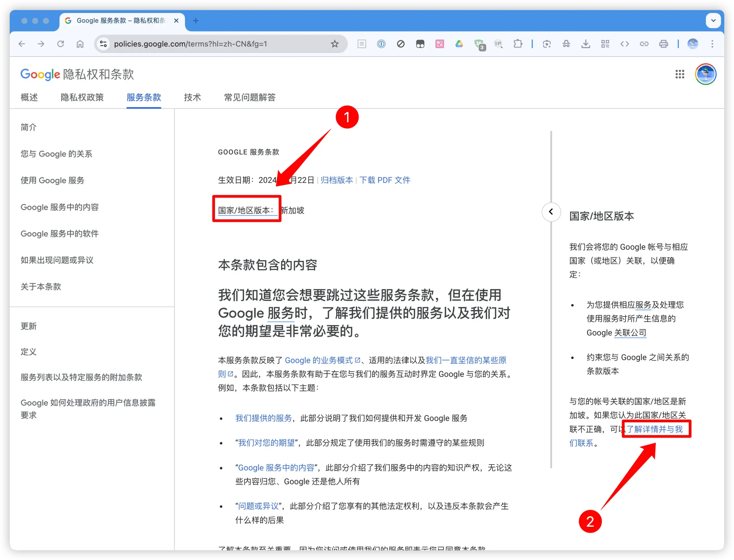Go to 关于本条款 sidebar section

tap(41, 287)
